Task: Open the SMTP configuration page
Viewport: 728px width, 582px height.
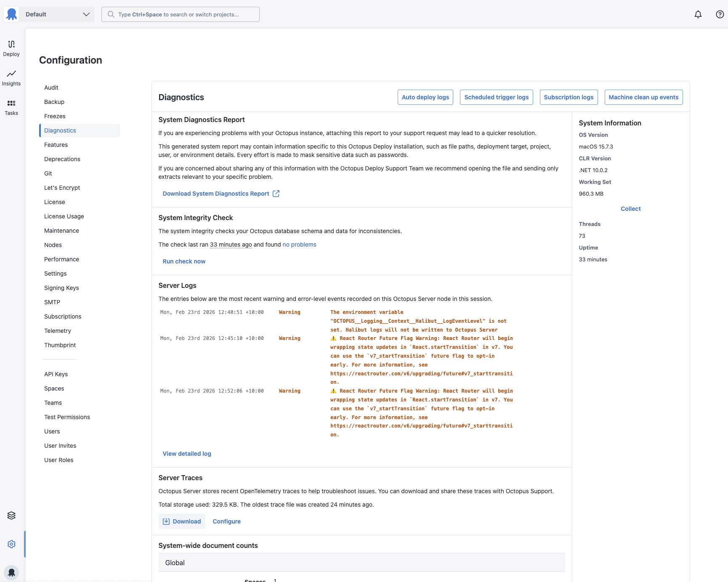Action: click(52, 302)
